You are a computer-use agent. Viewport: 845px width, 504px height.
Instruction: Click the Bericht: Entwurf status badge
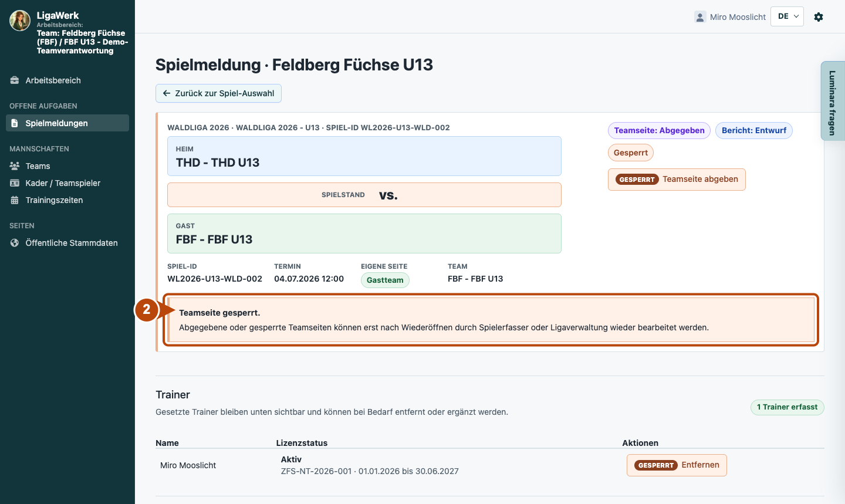tap(754, 130)
